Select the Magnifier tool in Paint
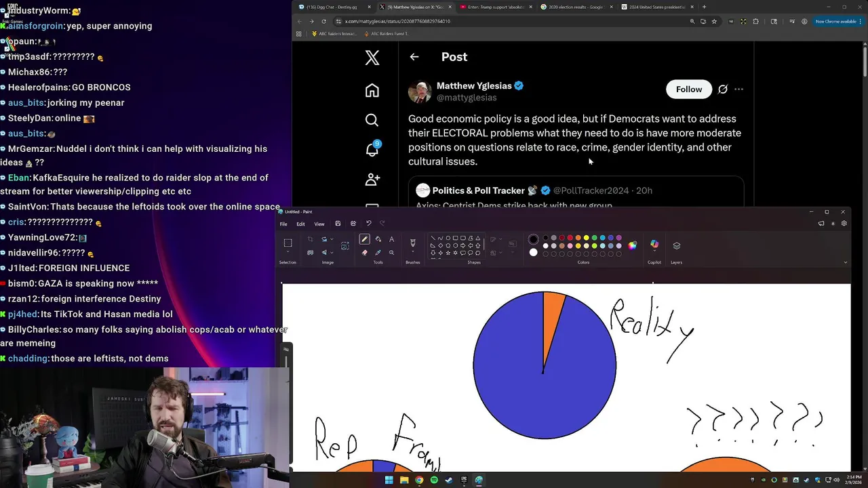Screen dimensions: 868x488 tap(391, 252)
